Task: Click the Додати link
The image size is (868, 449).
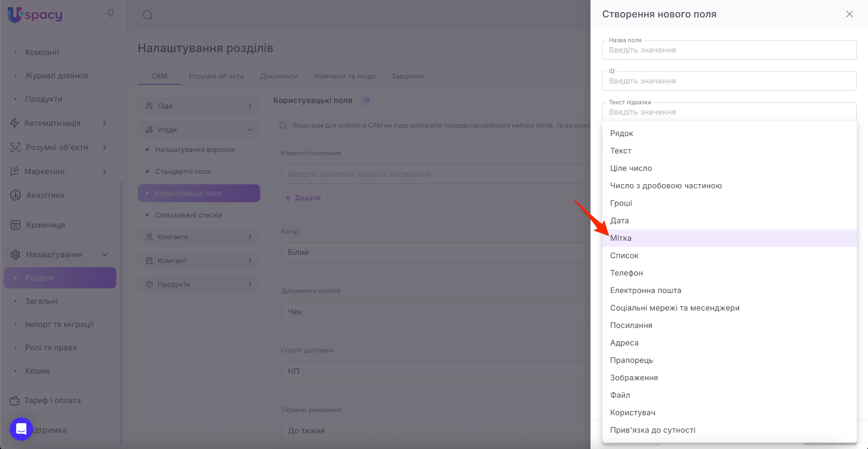Action: pyautogui.click(x=303, y=198)
